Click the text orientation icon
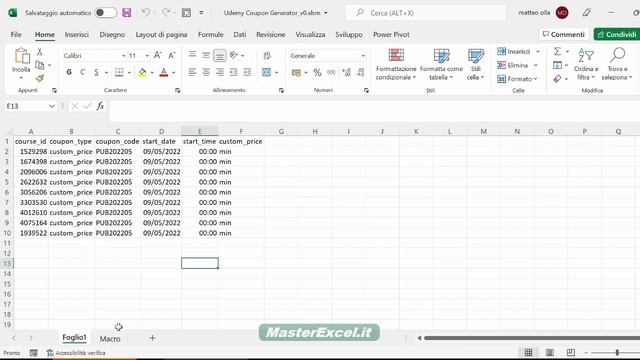640x360 pixels. (x=234, y=55)
